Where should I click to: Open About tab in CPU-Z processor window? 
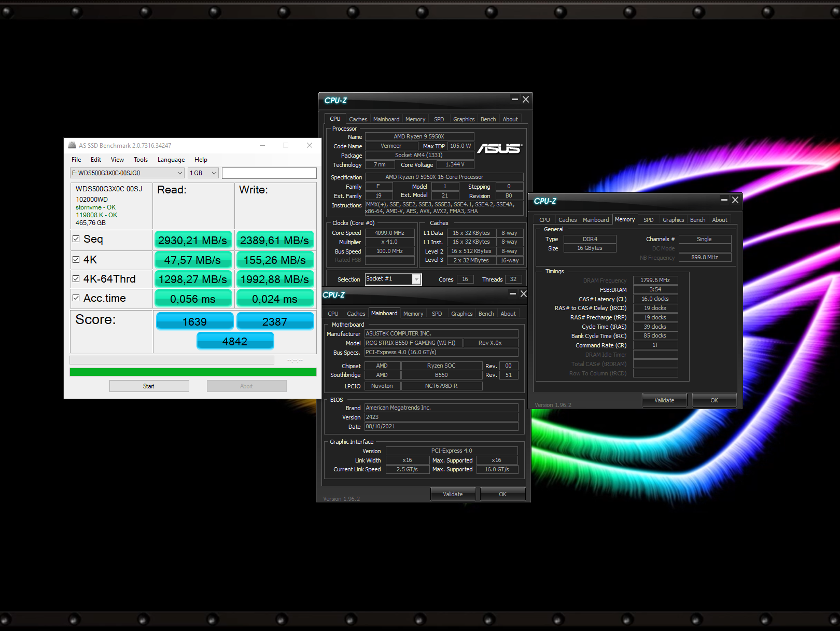510,119
